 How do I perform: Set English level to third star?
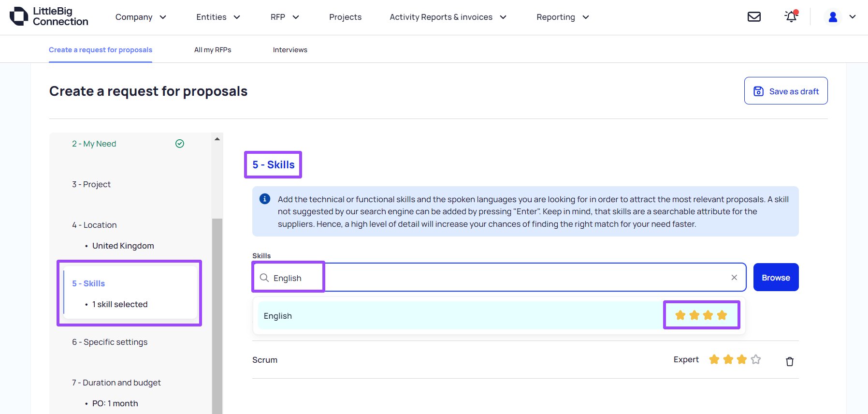tap(708, 315)
